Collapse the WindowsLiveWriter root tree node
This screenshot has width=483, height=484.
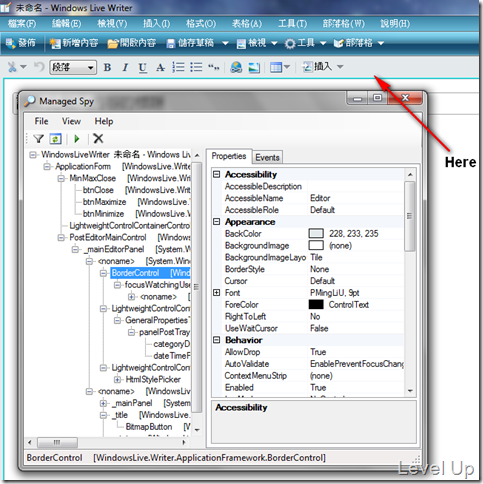pyautogui.click(x=33, y=155)
